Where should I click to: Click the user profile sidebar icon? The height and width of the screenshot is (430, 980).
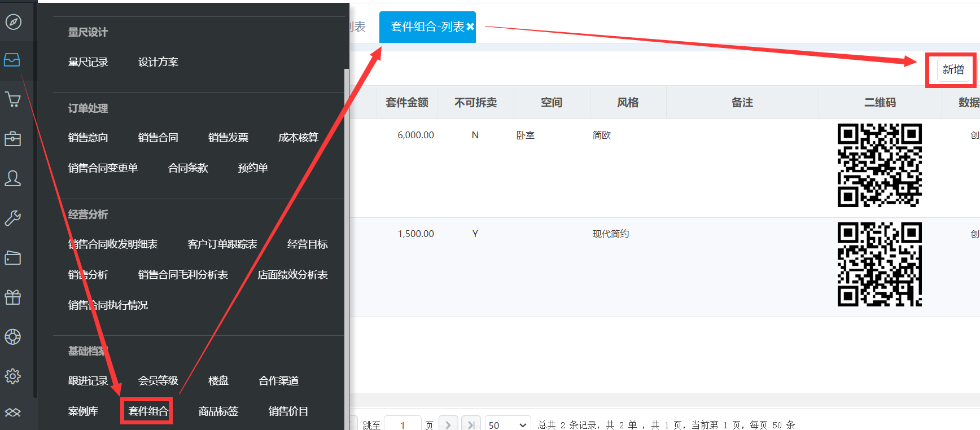pos(13,178)
